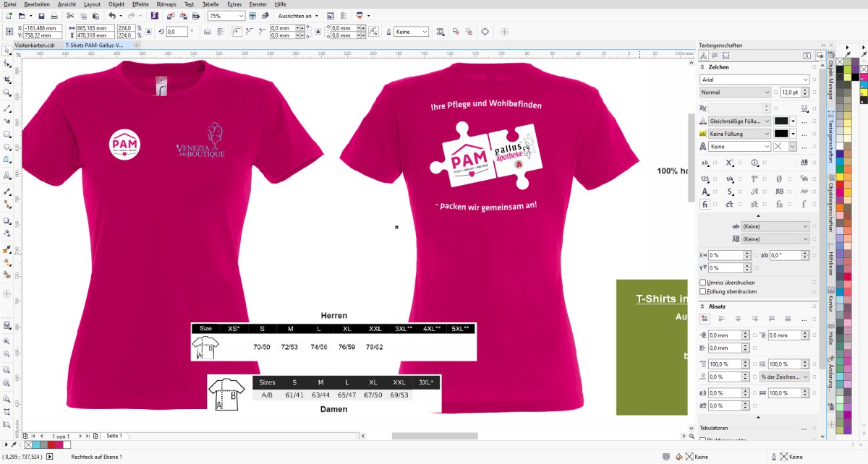Viewport: 868px width, 464px height.
Task: Click the horizontal scrollbar thumb
Action: pos(435,436)
